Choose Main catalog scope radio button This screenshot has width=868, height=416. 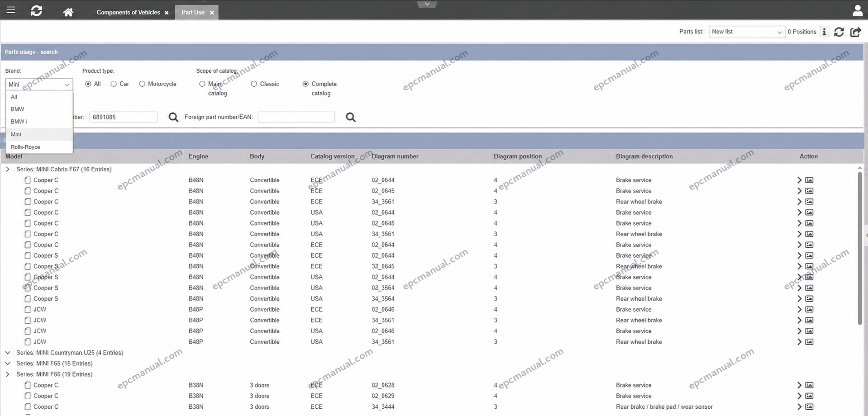202,84
